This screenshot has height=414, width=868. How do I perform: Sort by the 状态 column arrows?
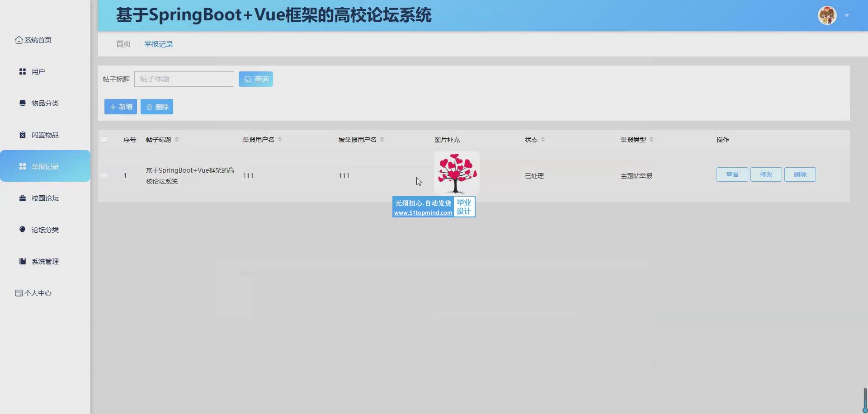(x=543, y=140)
